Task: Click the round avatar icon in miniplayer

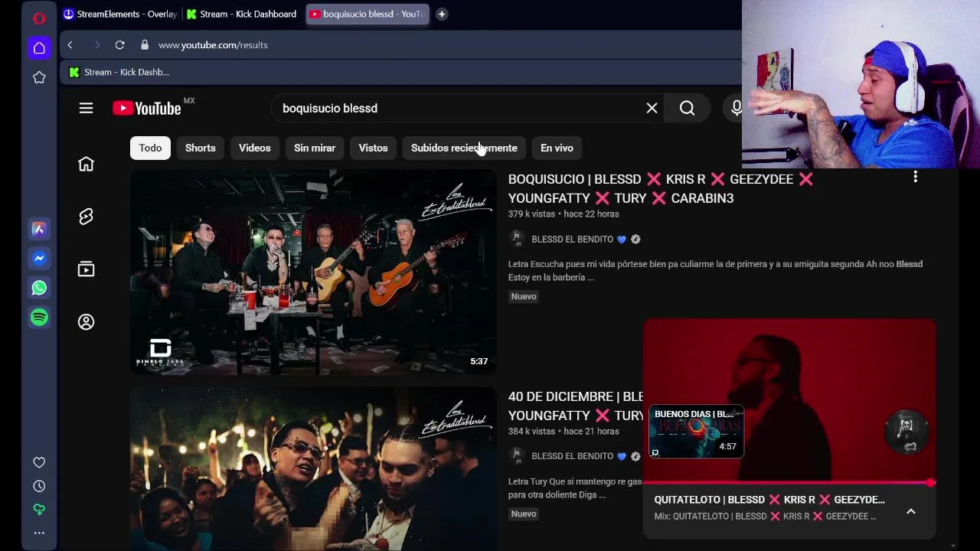Action: coord(906,432)
